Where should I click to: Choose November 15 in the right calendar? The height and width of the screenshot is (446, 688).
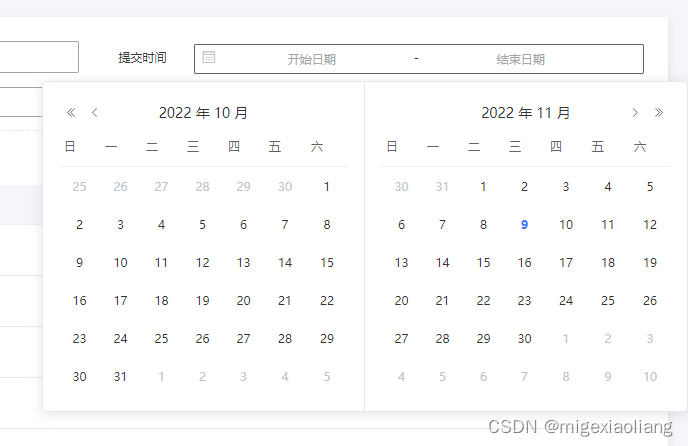coord(484,263)
